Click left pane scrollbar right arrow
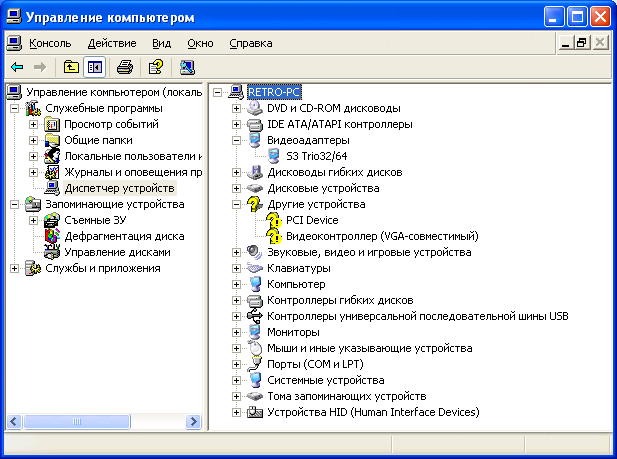This screenshot has height=459, width=617. (x=194, y=422)
